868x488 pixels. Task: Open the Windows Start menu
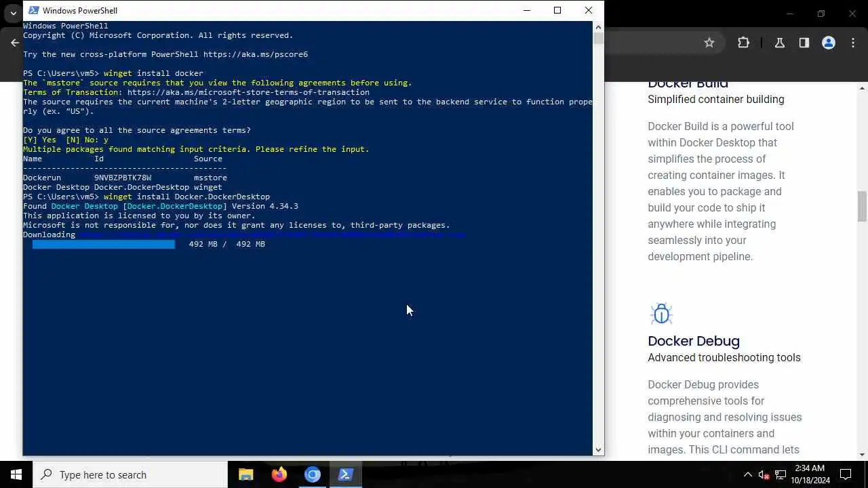tap(16, 474)
